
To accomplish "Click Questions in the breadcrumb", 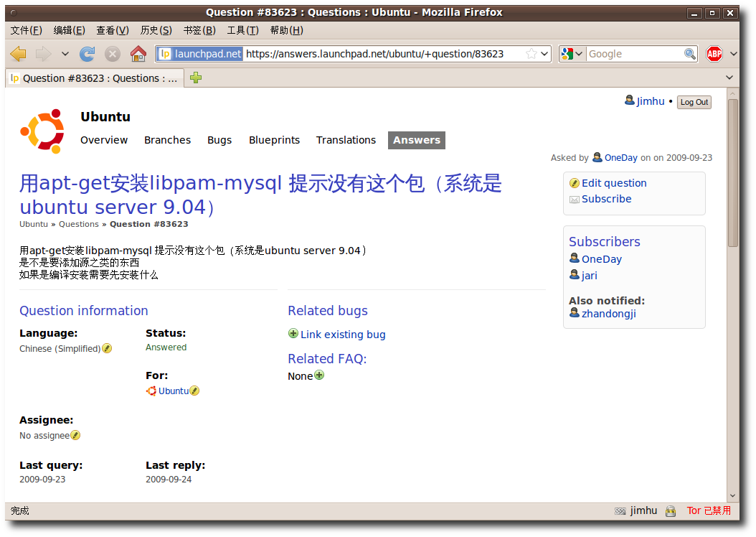I will [79, 224].
